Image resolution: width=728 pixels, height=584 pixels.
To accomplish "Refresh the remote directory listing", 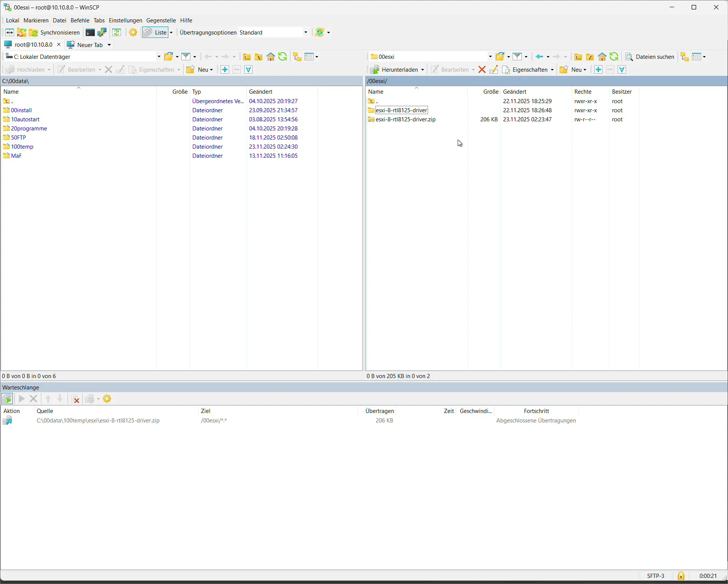I will tap(615, 57).
